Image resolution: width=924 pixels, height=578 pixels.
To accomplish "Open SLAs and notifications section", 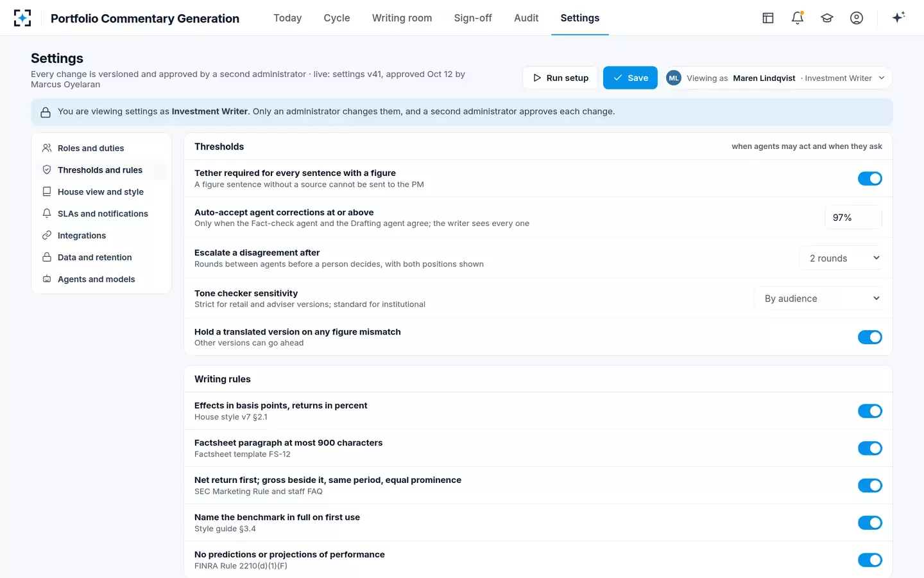I will tap(101, 214).
